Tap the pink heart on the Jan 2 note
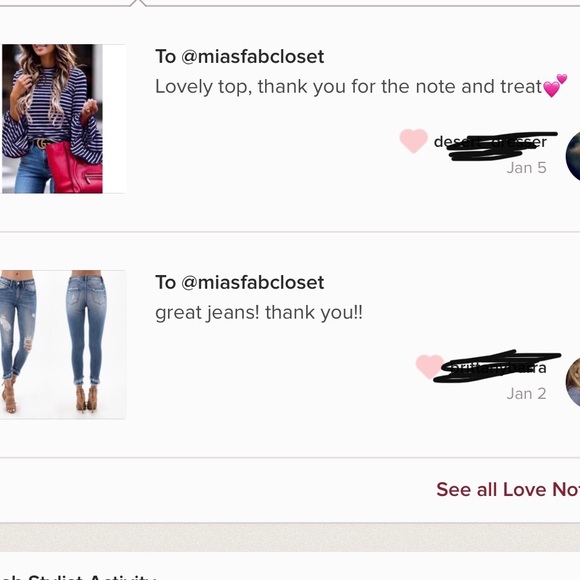 pyautogui.click(x=429, y=367)
